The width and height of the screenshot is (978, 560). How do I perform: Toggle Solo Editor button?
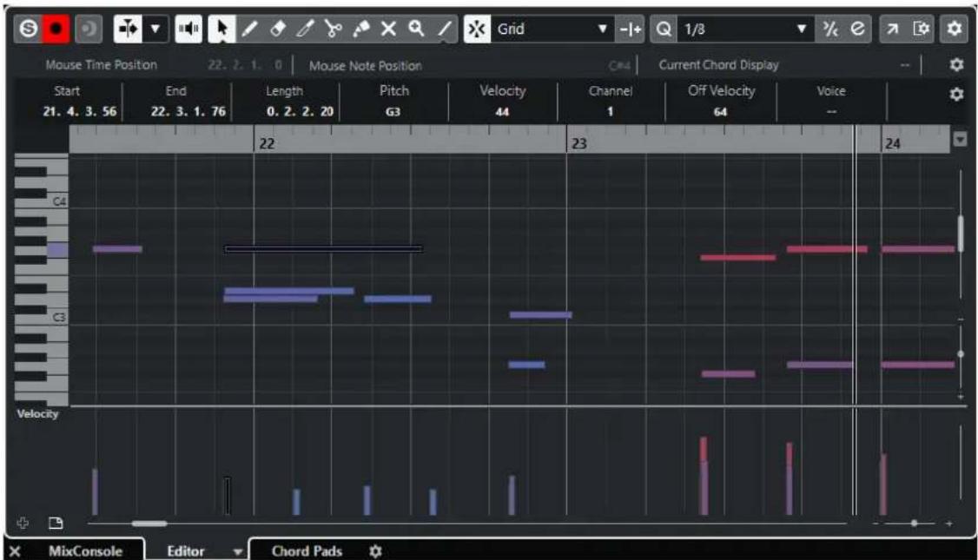tap(28, 29)
